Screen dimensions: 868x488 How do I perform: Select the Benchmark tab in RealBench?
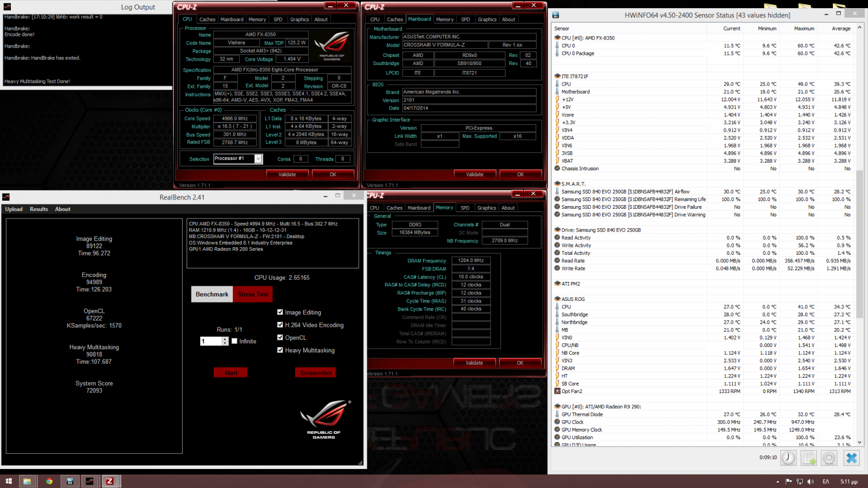[212, 294]
